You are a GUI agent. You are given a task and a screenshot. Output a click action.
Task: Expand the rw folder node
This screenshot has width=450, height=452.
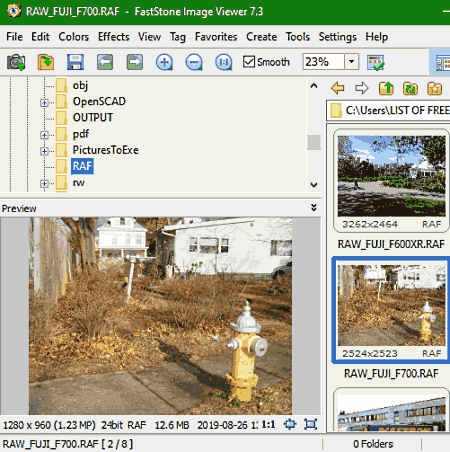click(x=44, y=183)
